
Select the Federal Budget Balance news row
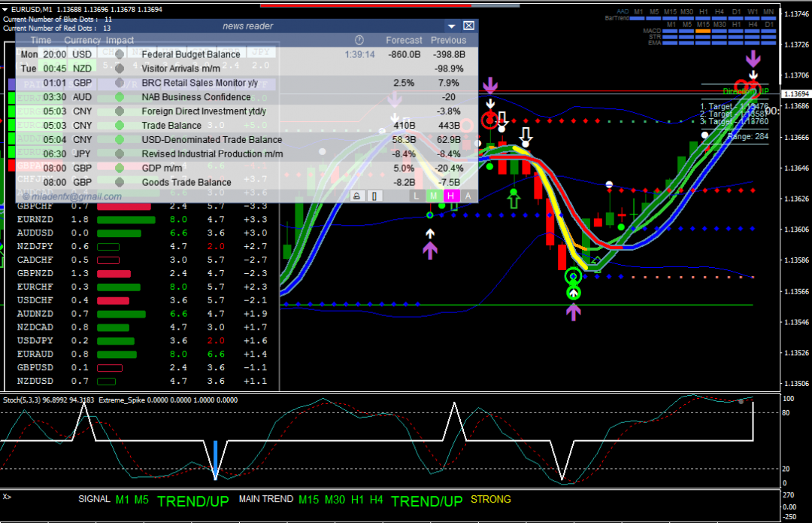191,54
